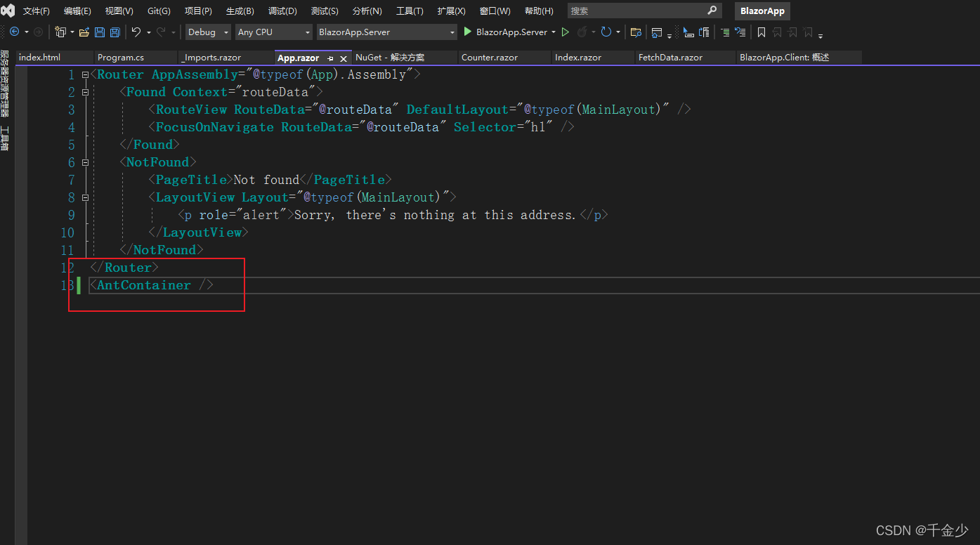Image resolution: width=980 pixels, height=545 pixels.
Task: Click the open file folder icon
Action: [84, 32]
